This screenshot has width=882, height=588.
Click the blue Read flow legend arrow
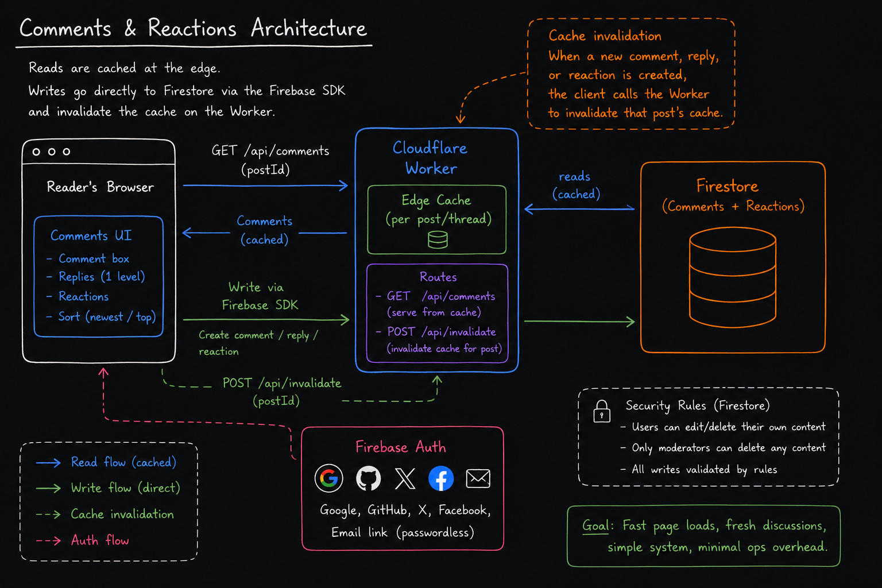(48, 463)
